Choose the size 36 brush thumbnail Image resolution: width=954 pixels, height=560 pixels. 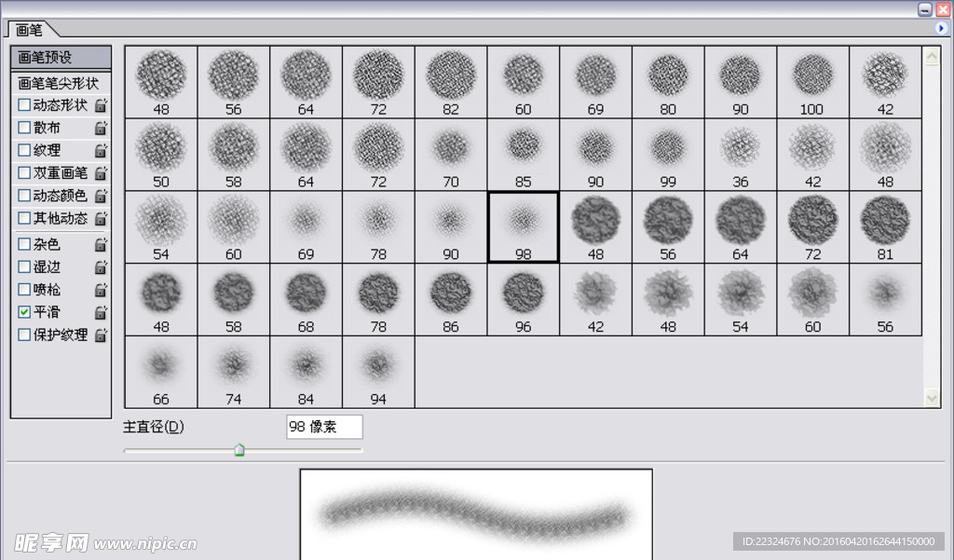[740, 154]
